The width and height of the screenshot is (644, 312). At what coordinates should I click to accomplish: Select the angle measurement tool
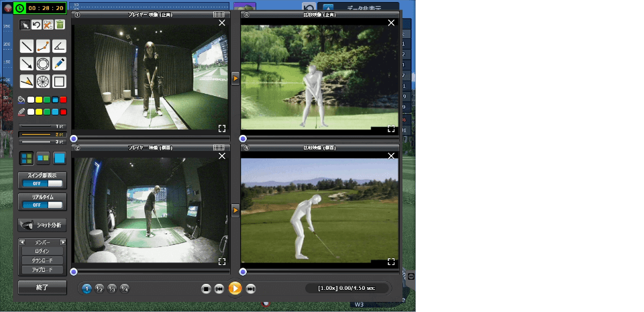pyautogui.click(x=60, y=46)
